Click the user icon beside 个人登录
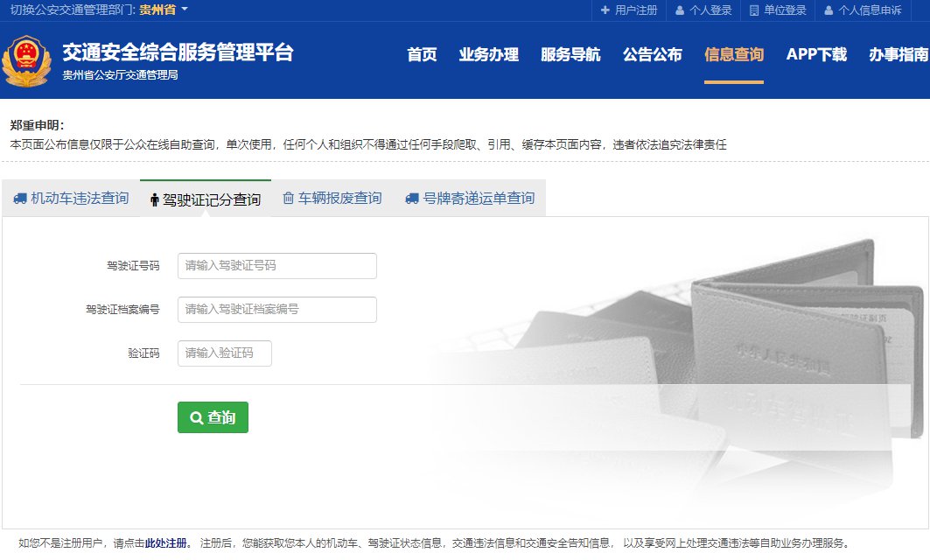The width and height of the screenshot is (930, 560). 680,10
